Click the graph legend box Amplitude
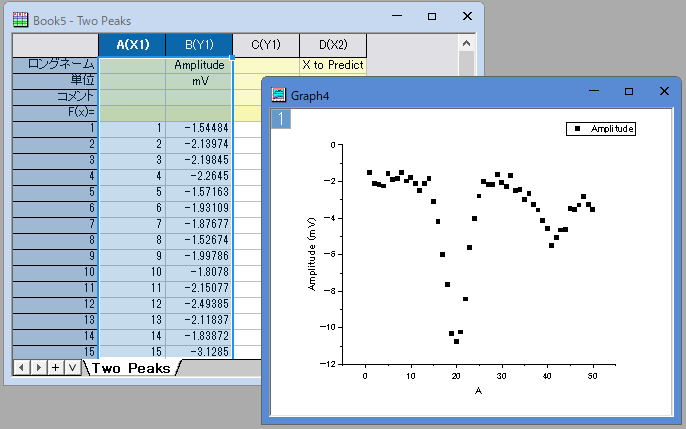Screen dimensions: 686x429 click(x=601, y=129)
